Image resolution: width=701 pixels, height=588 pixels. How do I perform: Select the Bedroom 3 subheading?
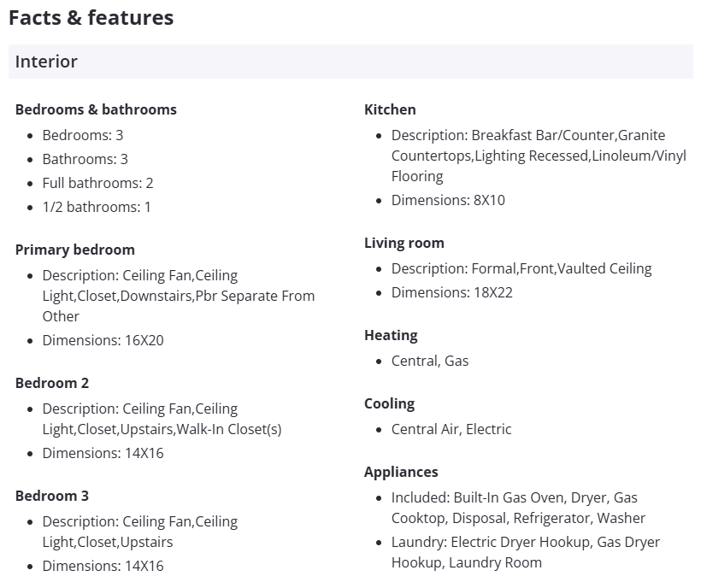pos(52,496)
